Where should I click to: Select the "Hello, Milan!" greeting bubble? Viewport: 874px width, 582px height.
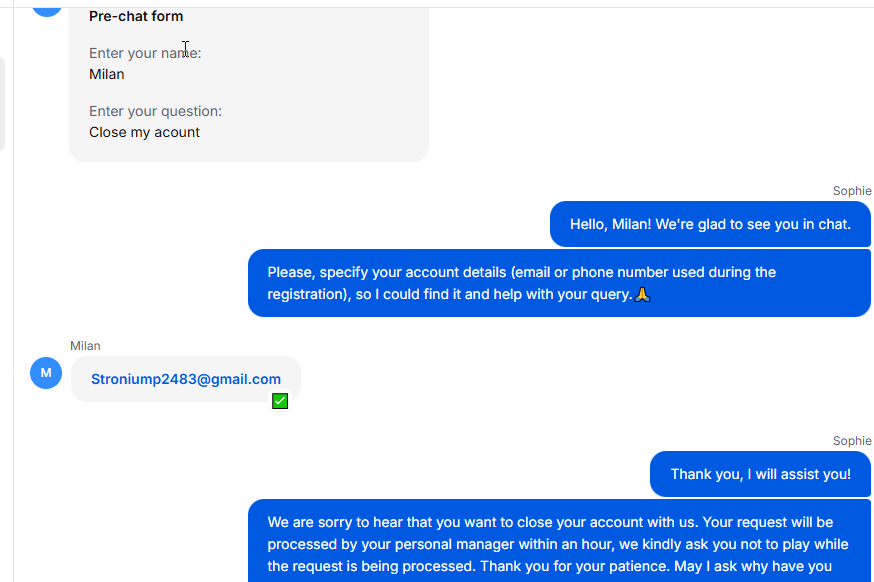pyautogui.click(x=710, y=224)
